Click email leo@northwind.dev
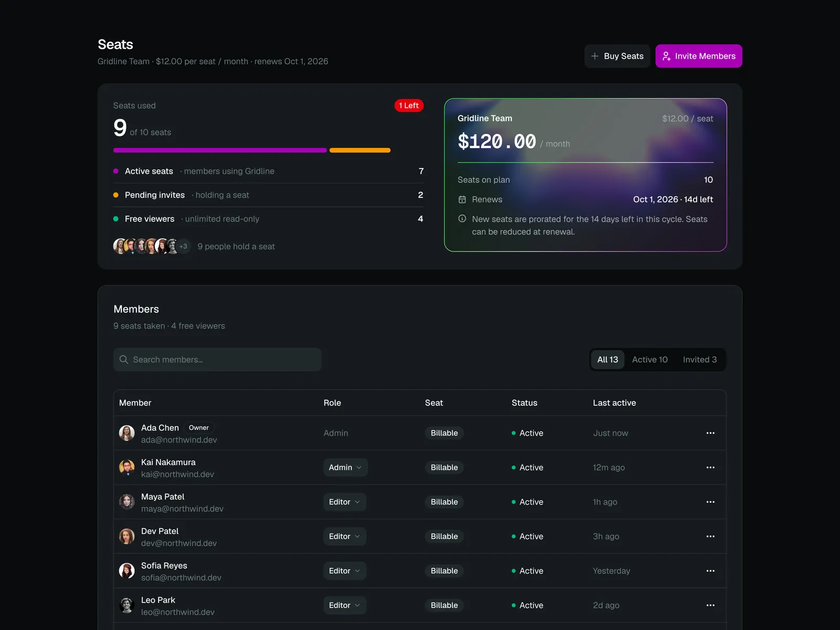Screen dimensions: 840x630 (178, 612)
